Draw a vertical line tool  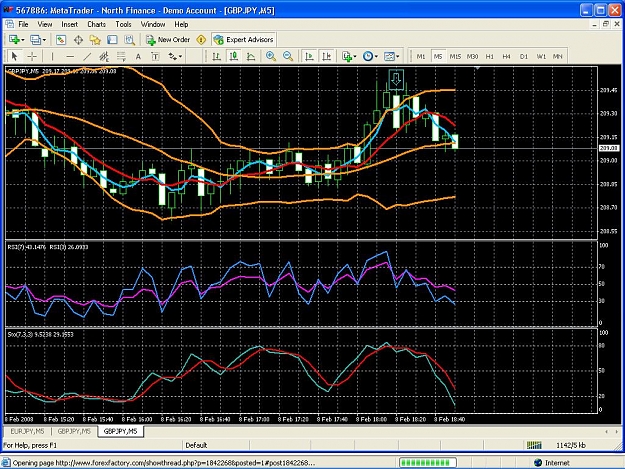click(x=52, y=56)
